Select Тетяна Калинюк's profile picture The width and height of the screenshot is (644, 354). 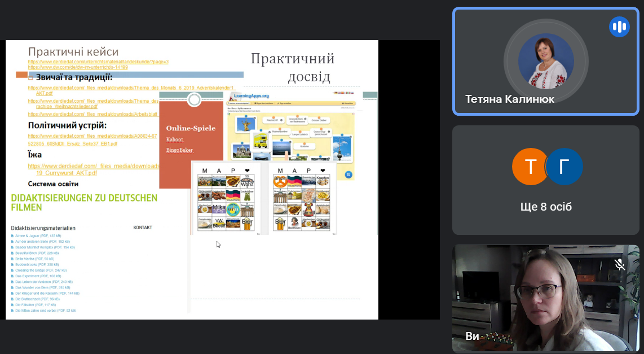click(x=546, y=61)
